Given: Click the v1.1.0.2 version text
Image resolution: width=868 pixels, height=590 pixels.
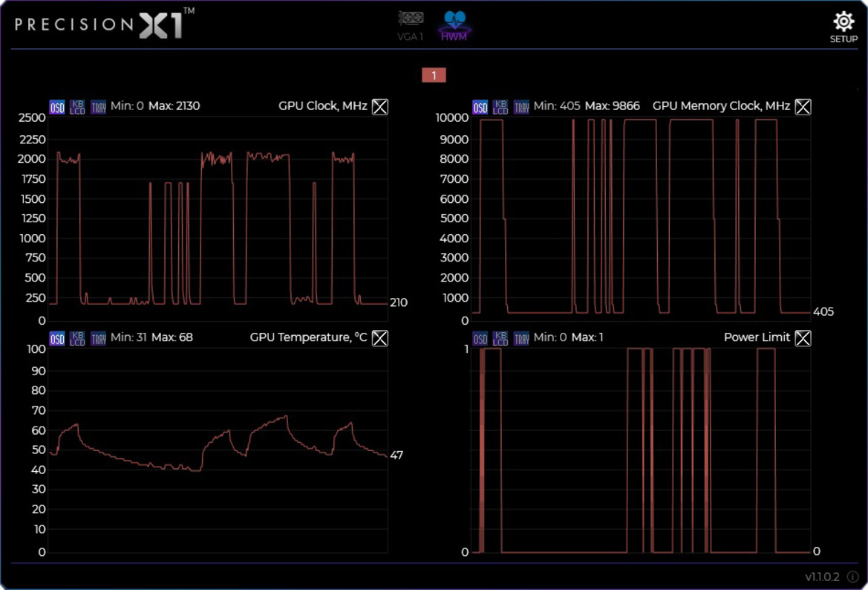Looking at the screenshot, I should [x=822, y=577].
